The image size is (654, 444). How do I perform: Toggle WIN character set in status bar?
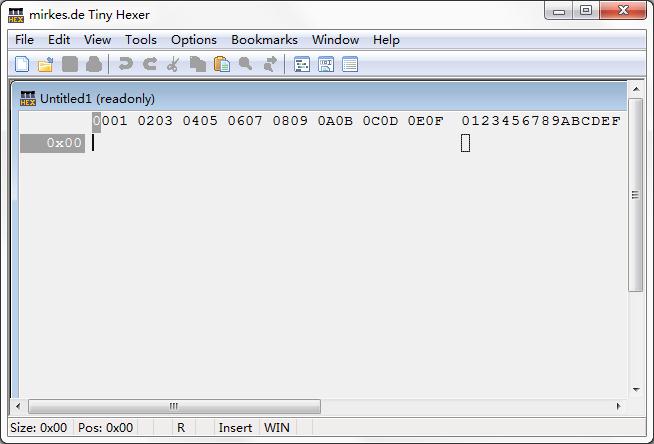pyautogui.click(x=277, y=427)
